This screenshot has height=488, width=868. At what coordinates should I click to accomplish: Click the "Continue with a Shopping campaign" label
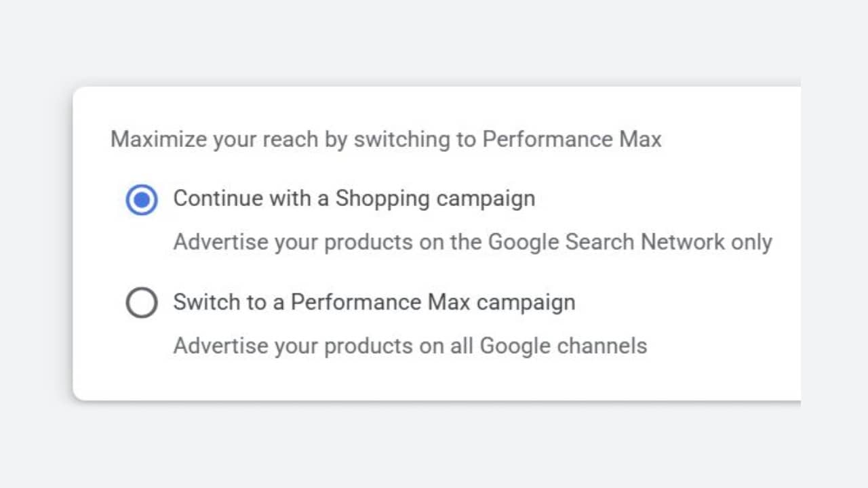[354, 199]
